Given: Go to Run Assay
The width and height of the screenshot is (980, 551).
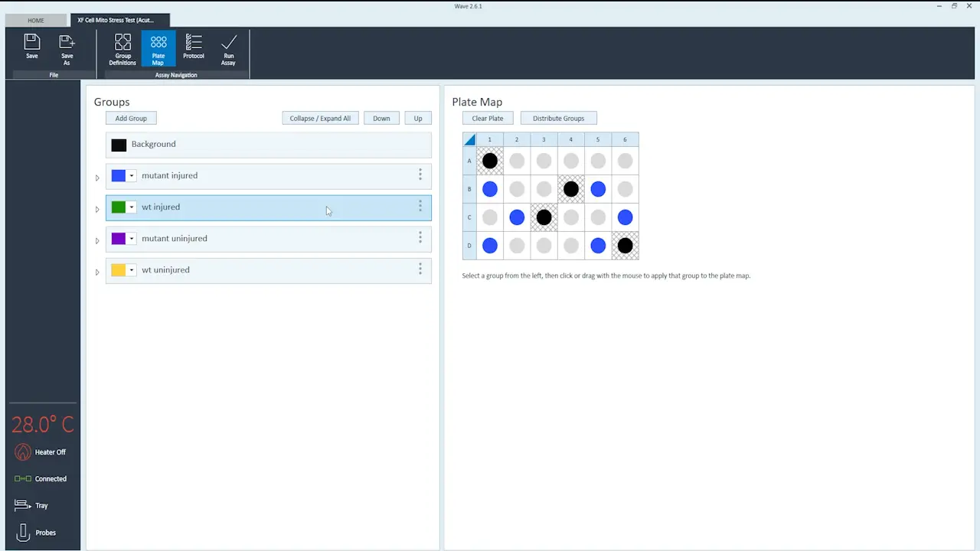Looking at the screenshot, I should 228,49.
